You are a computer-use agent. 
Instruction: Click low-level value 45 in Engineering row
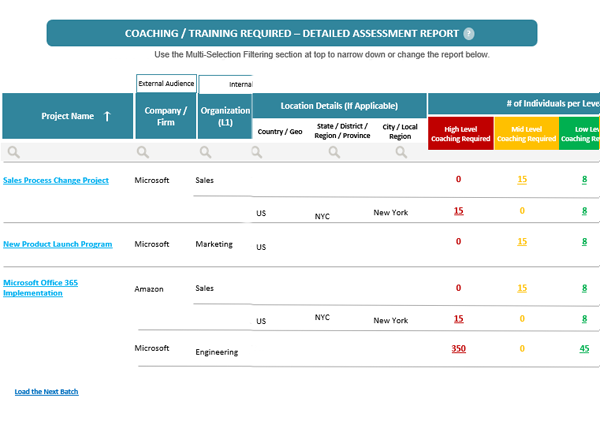point(584,348)
